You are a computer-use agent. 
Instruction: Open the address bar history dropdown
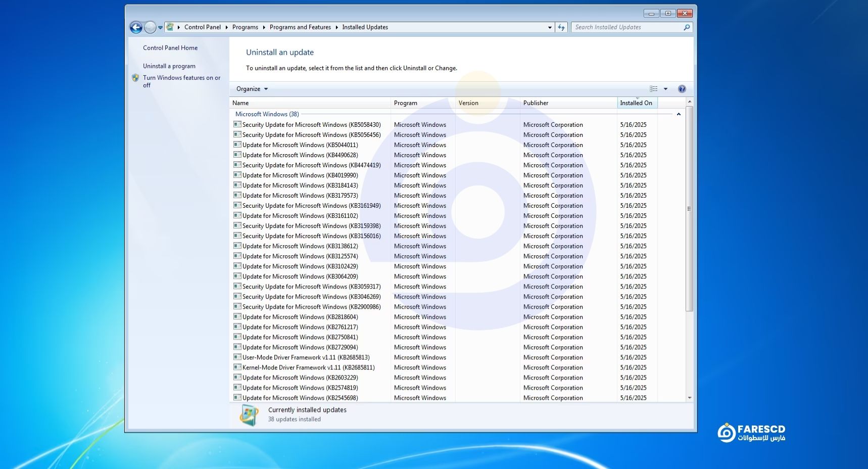(550, 28)
